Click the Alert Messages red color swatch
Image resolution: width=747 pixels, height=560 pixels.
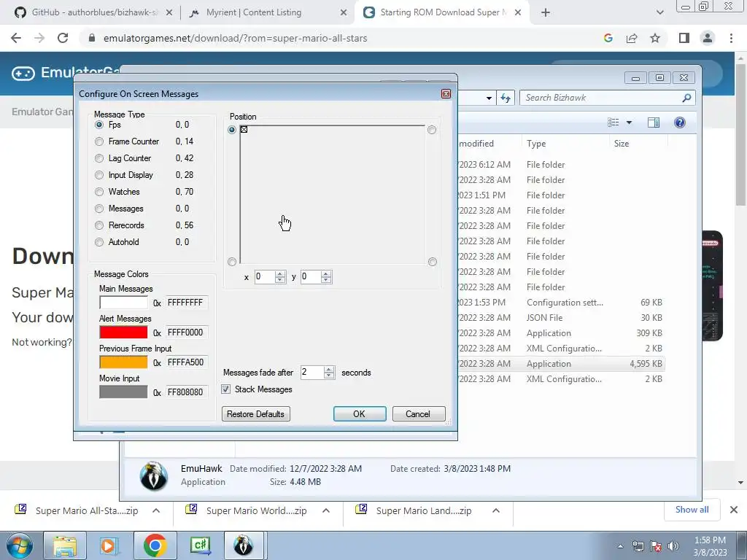tap(123, 332)
